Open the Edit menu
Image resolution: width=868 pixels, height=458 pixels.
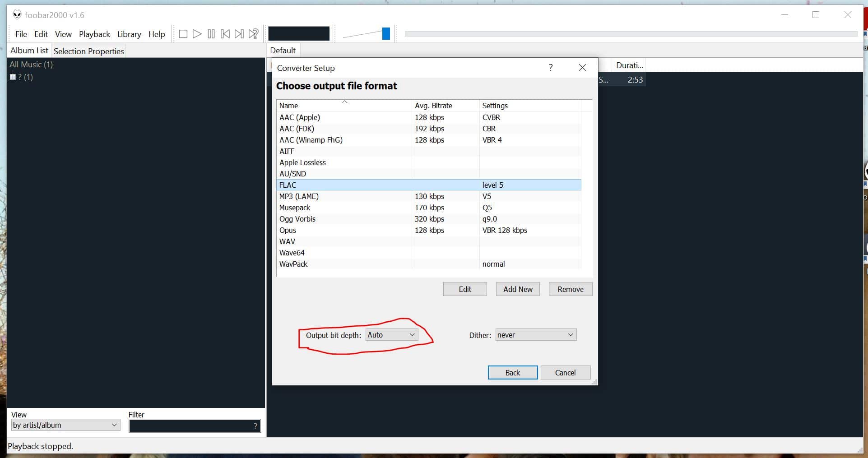[x=41, y=34]
